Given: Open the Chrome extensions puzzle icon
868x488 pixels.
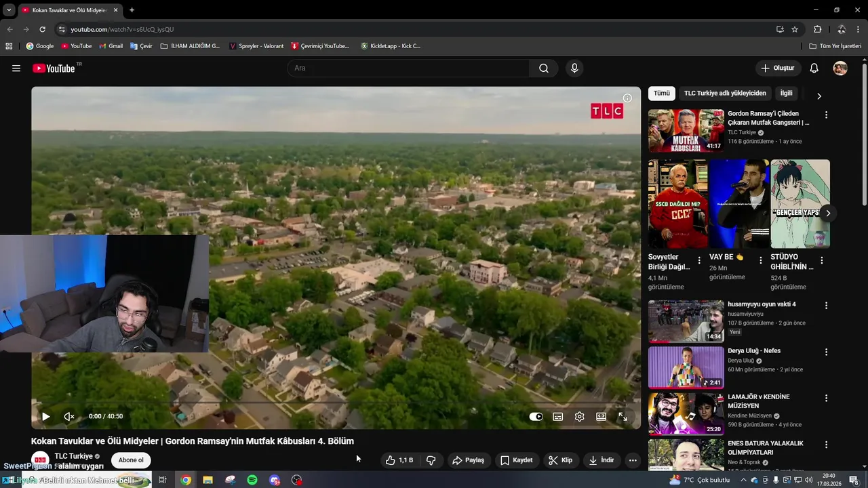Looking at the screenshot, I should tap(817, 29).
